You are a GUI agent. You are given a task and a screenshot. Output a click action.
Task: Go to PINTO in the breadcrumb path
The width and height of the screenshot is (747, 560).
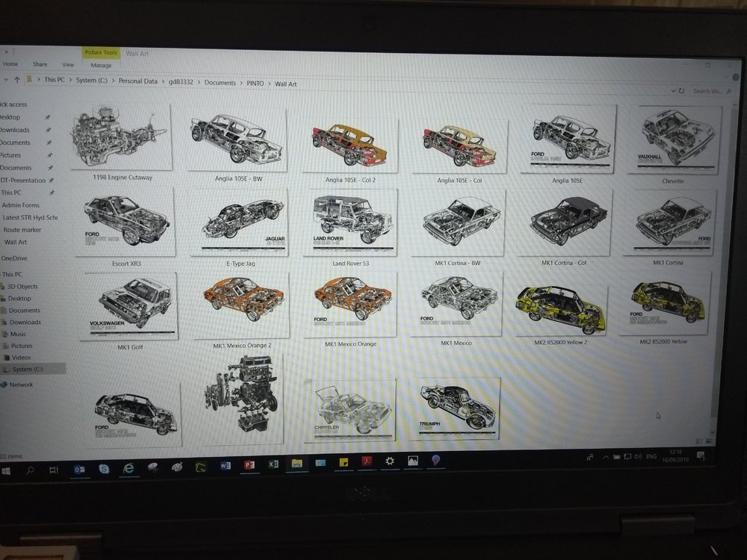[255, 84]
